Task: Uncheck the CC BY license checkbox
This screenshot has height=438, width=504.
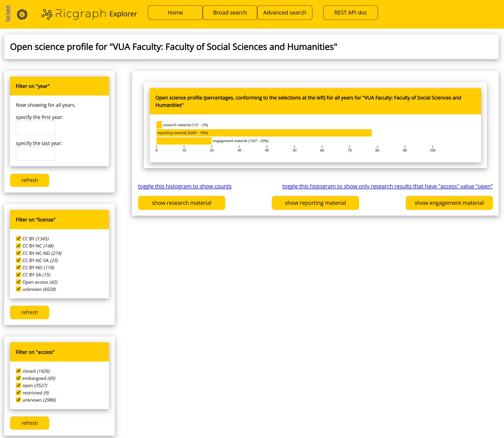Action: [18, 238]
